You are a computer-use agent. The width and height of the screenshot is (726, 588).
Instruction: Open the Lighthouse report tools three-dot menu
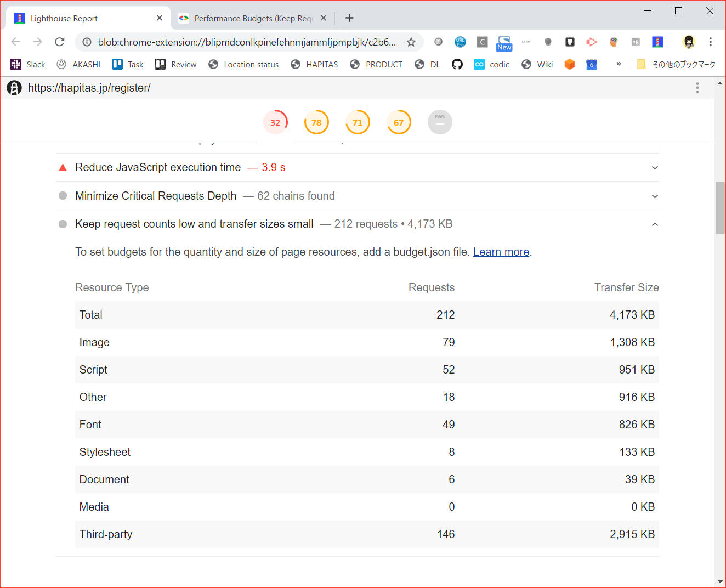coord(697,88)
